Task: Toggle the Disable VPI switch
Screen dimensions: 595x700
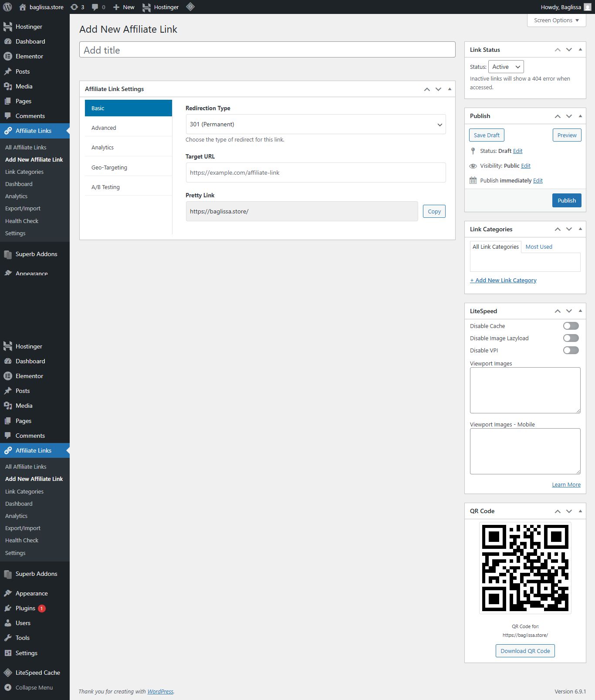Action: (571, 350)
